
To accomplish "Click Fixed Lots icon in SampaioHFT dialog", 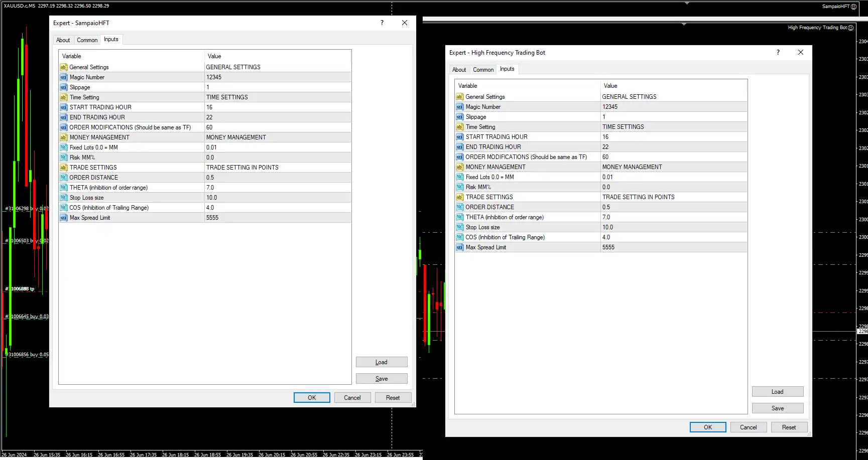I will [x=63, y=147].
